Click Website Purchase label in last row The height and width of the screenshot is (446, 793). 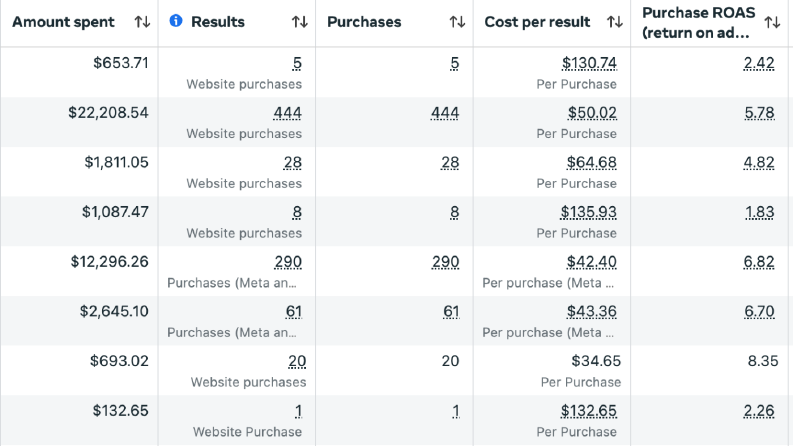(x=247, y=432)
